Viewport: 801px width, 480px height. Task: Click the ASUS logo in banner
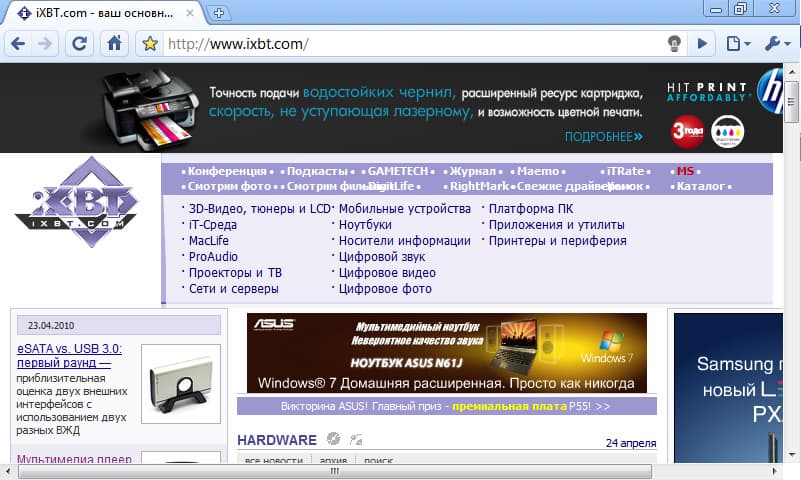pyautogui.click(x=274, y=324)
